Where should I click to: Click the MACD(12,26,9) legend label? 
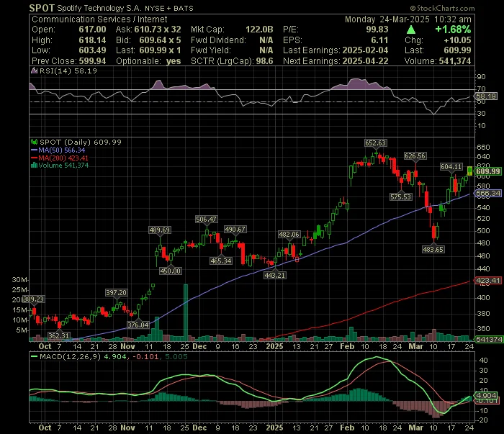[x=70, y=356]
